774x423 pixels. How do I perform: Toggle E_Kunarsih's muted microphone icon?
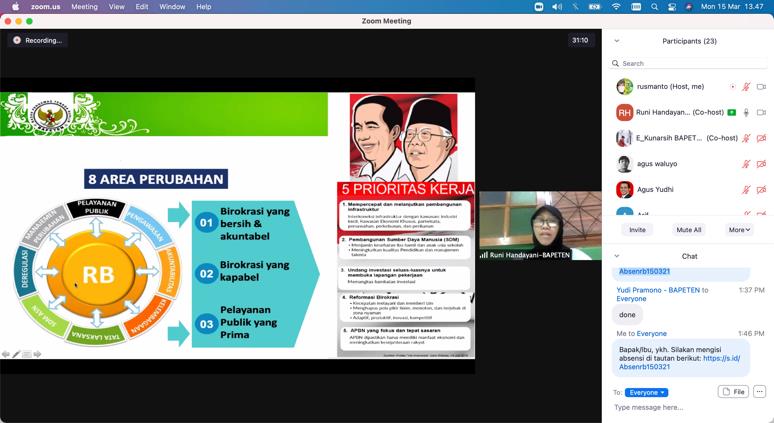click(x=746, y=138)
